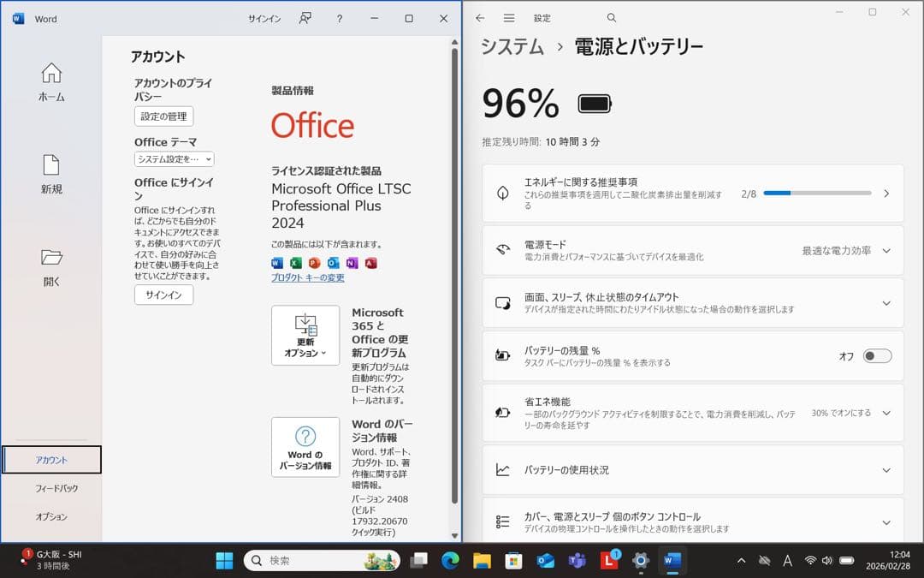Image resolution: width=924 pixels, height=578 pixels.
Task: Click the プロダクト キーの変更 link
Action: coord(308,277)
